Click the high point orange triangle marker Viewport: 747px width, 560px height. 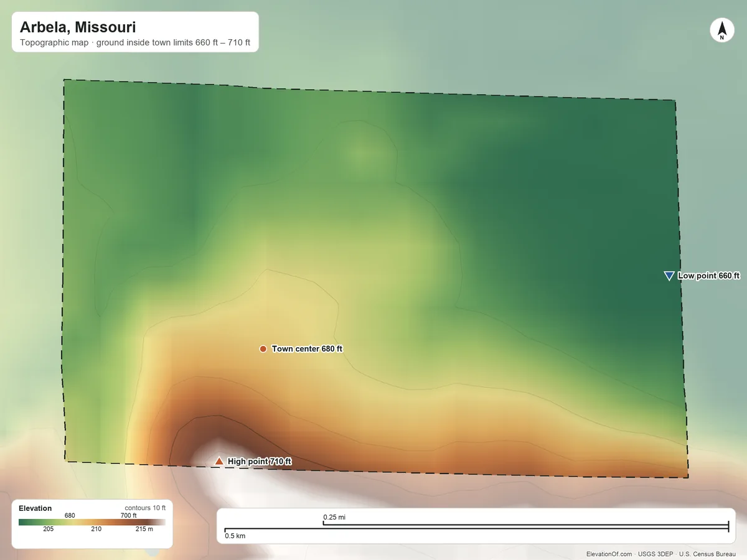tap(218, 461)
